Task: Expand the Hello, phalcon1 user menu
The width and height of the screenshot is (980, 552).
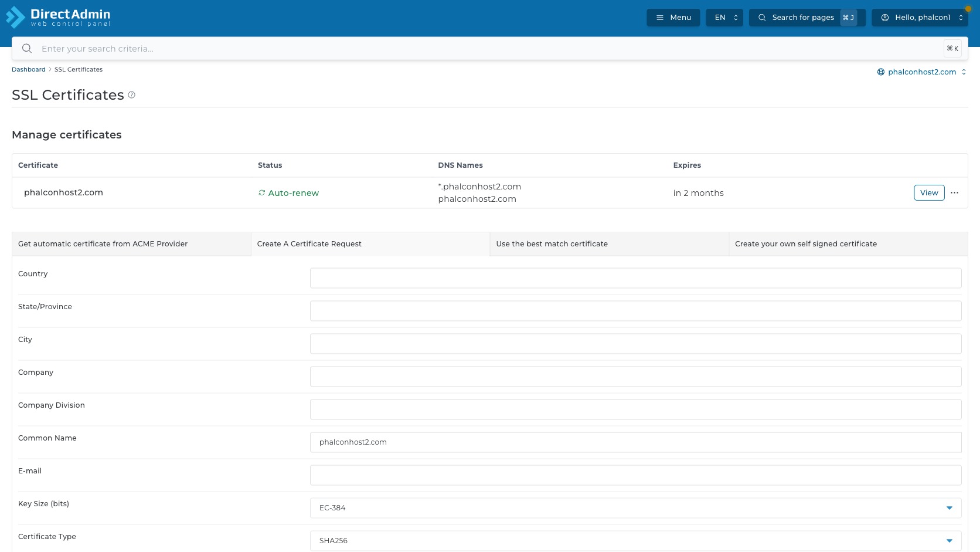Action: point(920,18)
